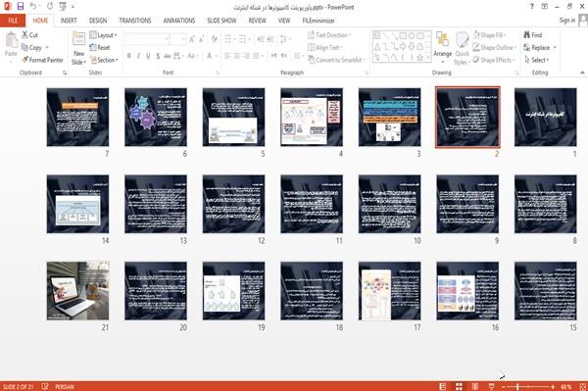Open the Shape Outline dropdown

495,48
